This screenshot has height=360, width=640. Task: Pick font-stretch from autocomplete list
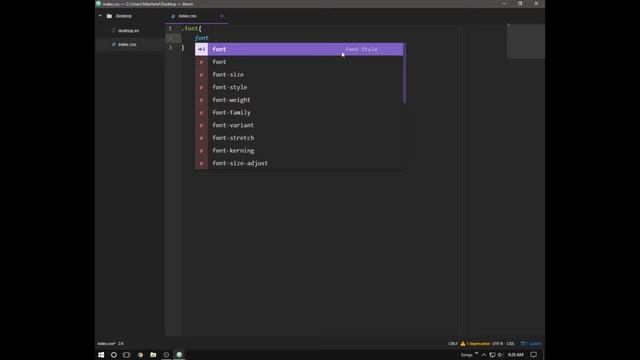[299, 138]
